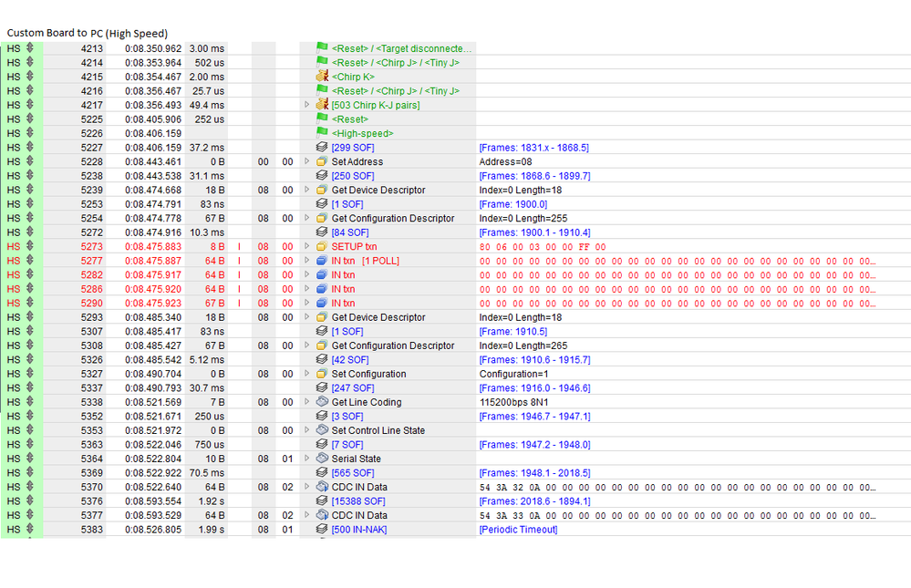Click the Get Line Coding class icon
This screenshot has height=588, width=911.
(322, 401)
